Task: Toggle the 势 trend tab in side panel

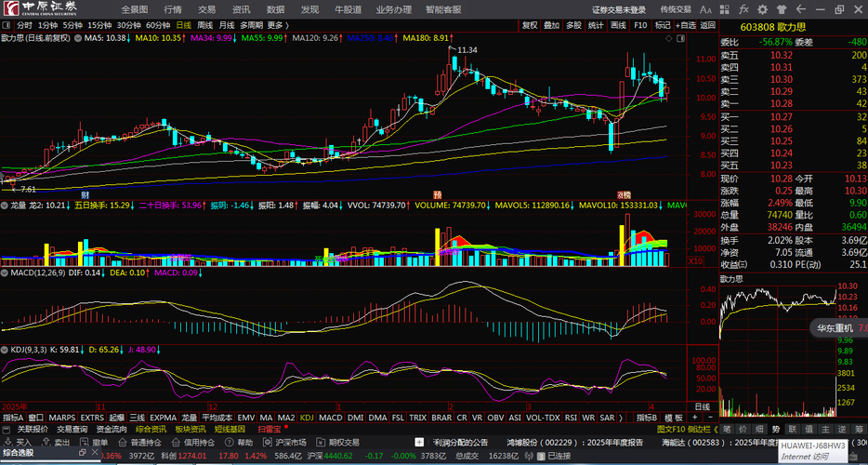Action: [776, 429]
